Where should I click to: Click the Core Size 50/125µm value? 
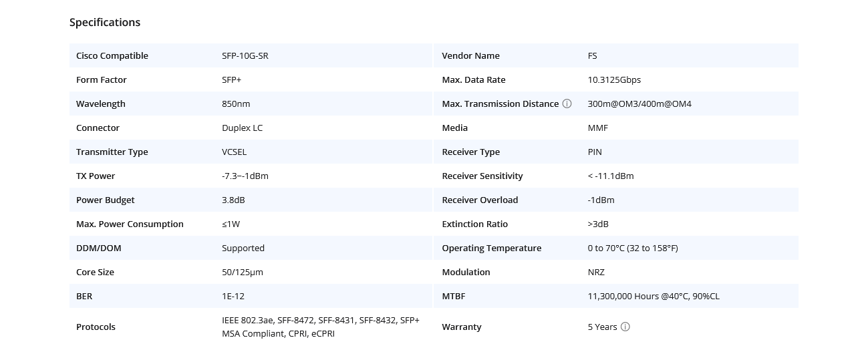[x=243, y=272]
